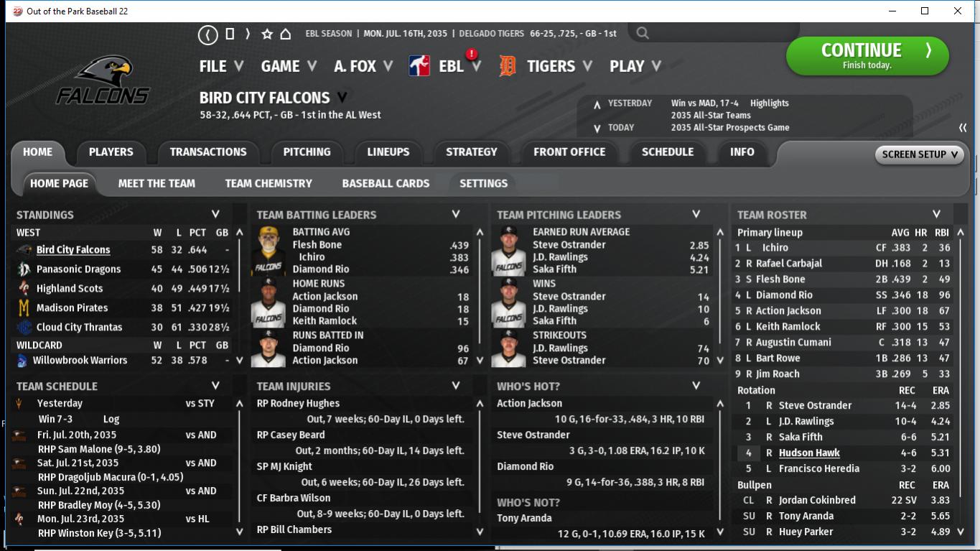Viewport: 980px width, 551px height.
Task: Click the star bookmark icon in top bar
Action: tap(267, 34)
